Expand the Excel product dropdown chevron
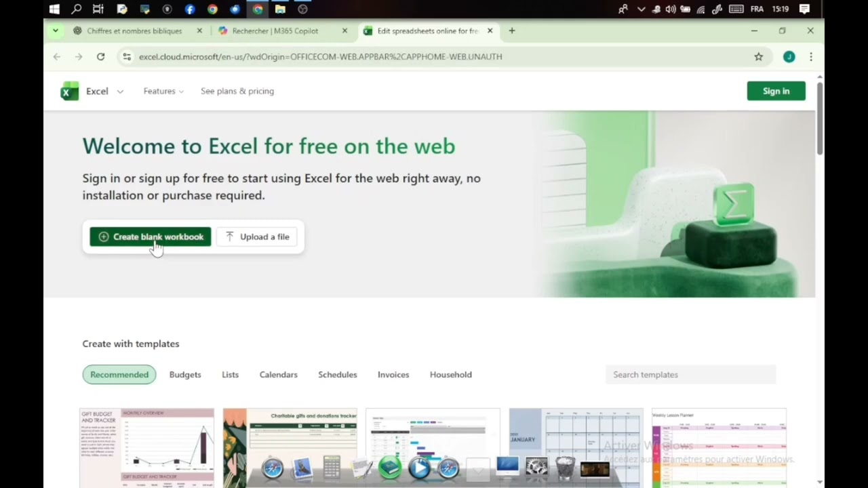The width and height of the screenshot is (868, 488). tap(120, 91)
